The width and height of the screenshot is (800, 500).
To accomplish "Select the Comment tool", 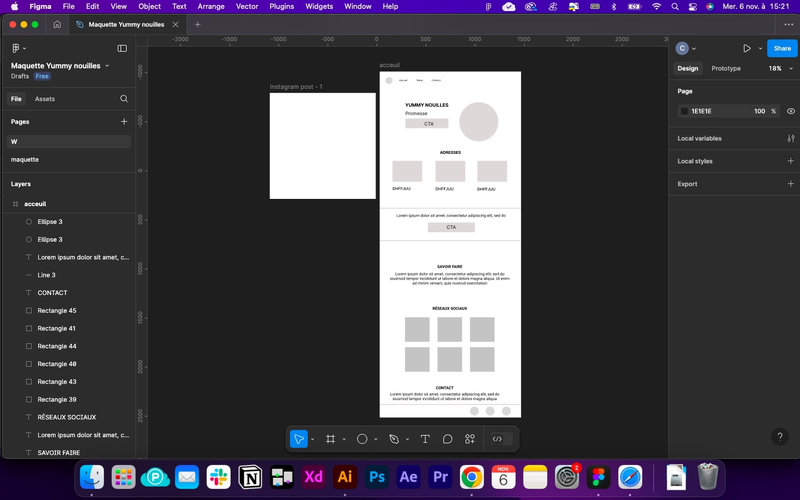I will 447,439.
